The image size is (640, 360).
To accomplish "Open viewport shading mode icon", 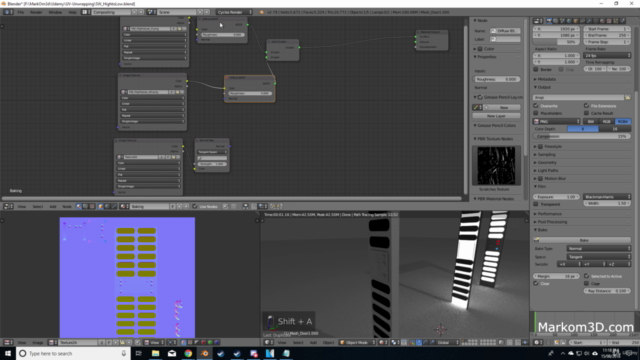I will 382,342.
